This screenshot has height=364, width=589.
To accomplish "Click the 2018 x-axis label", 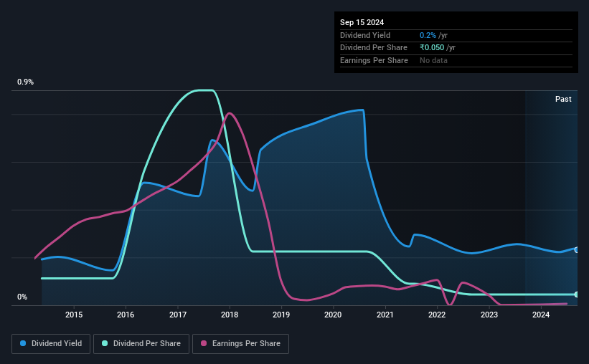I will pyautogui.click(x=230, y=315).
